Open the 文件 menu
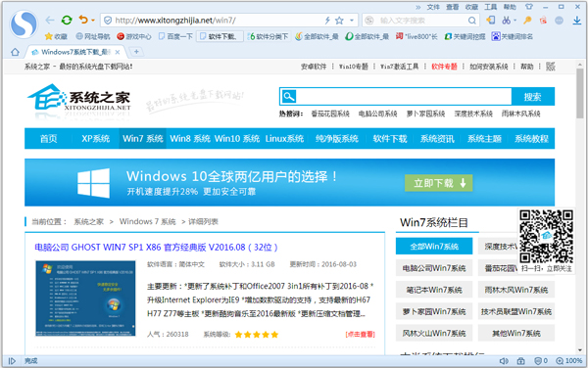 (433, 7)
